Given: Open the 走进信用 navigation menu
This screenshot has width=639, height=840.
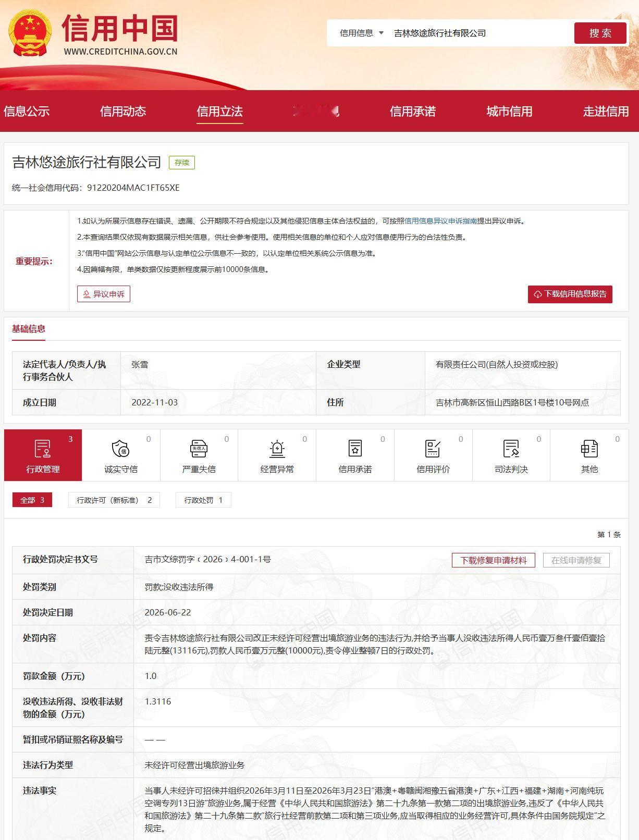Looking at the screenshot, I should [606, 111].
